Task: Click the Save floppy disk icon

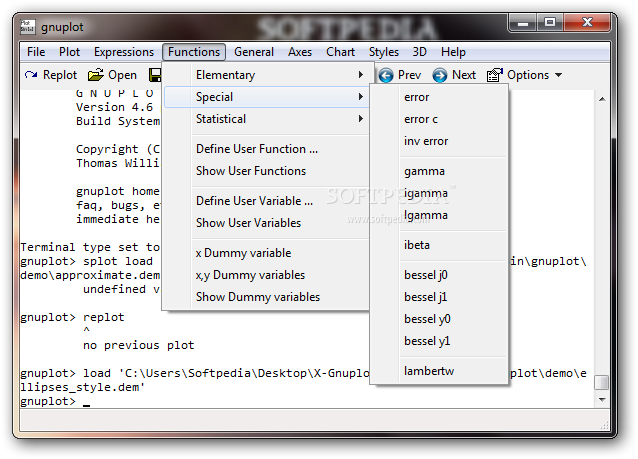Action: click(x=155, y=75)
